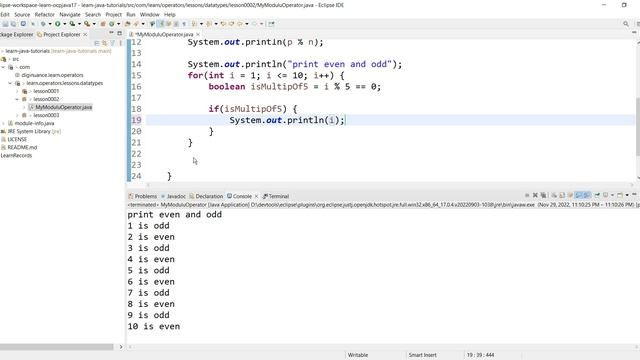Click the green Run button in toolbar
640x360 pixels.
[x=58, y=24]
